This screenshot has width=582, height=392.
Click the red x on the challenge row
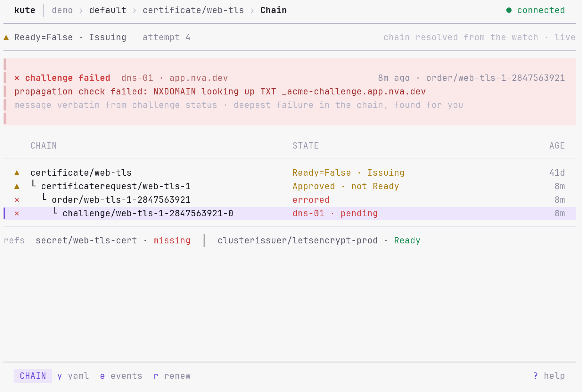click(17, 213)
